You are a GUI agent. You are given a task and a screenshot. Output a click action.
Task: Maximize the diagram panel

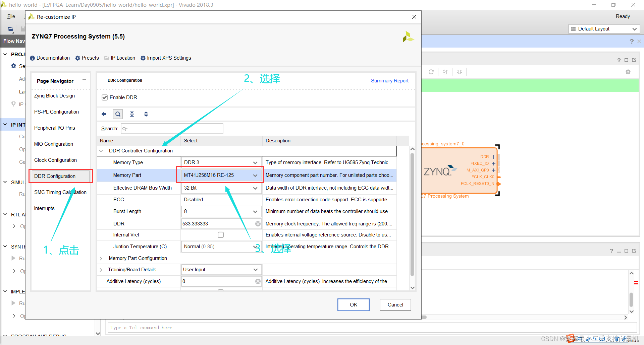(x=626, y=60)
